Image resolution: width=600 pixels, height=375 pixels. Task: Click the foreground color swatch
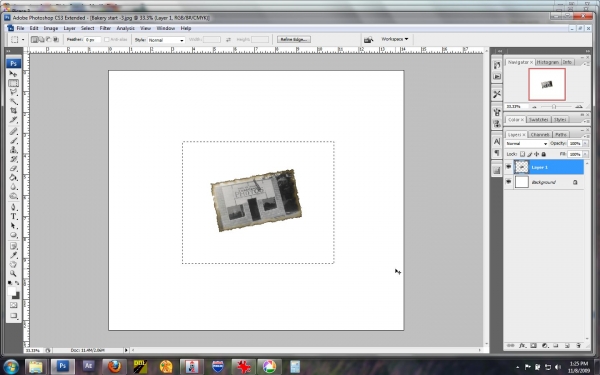[12, 291]
